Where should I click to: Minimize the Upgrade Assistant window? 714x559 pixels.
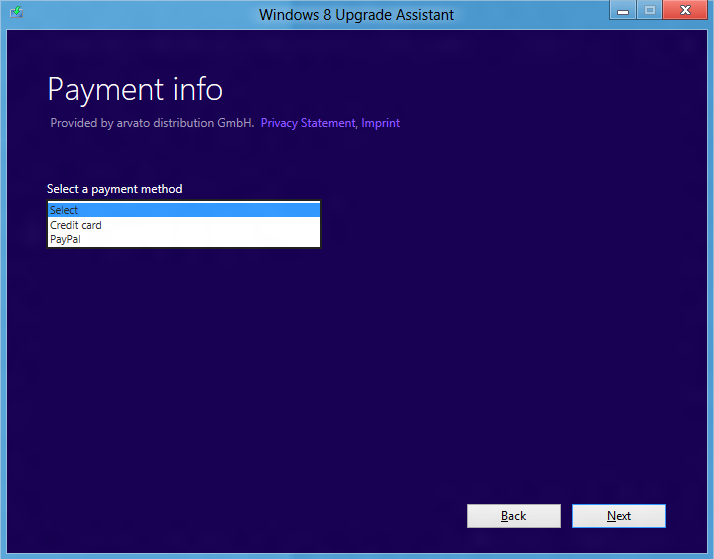(x=623, y=11)
